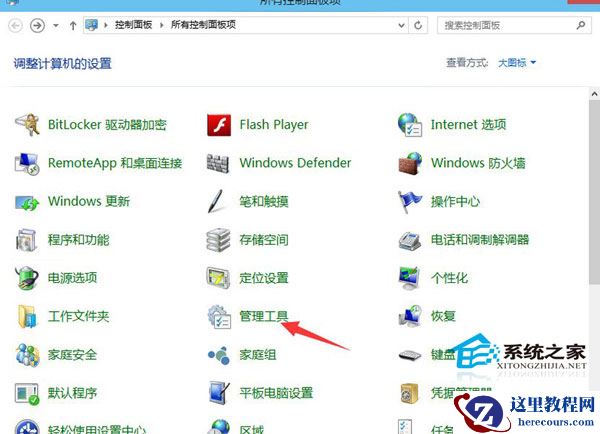600x434 pixels.
Task: Open the Windows Defender text link
Action: pos(295,163)
